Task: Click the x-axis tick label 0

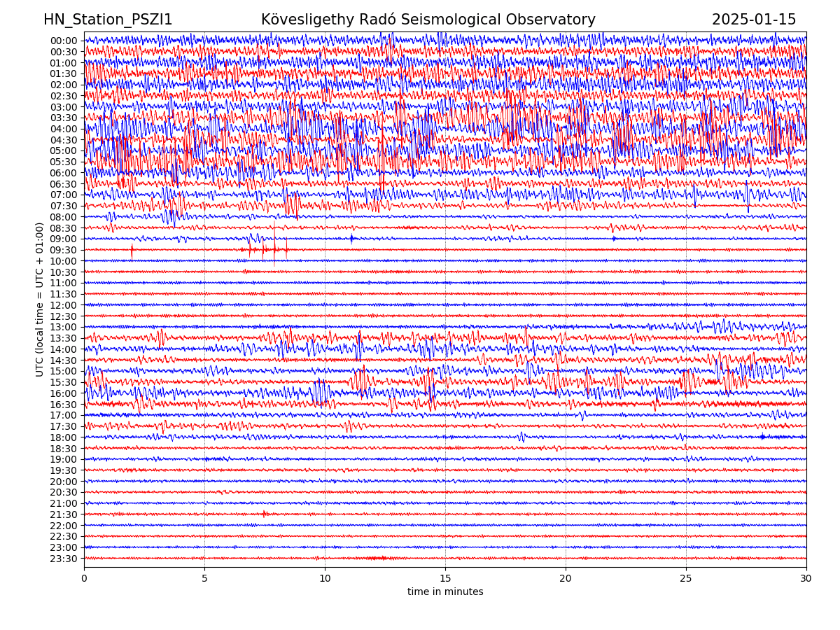Action: 84,579
